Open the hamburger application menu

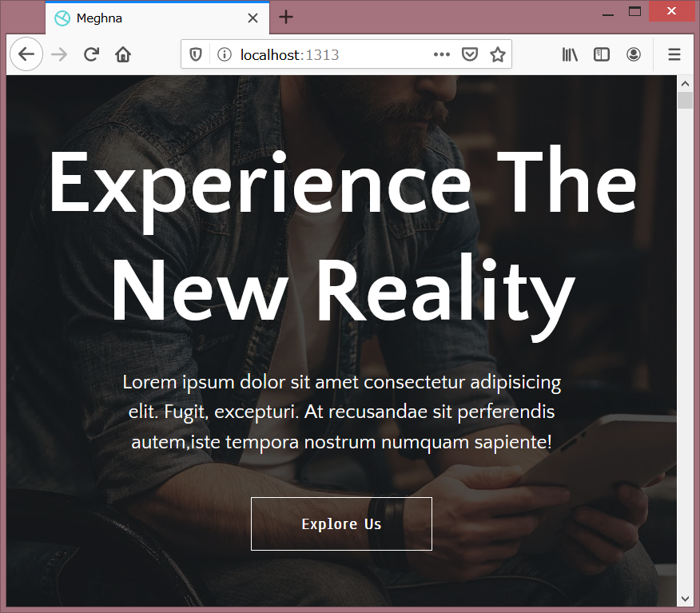click(x=674, y=54)
